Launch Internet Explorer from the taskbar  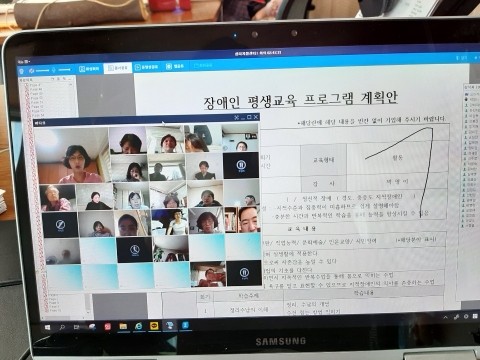[x=138, y=326]
